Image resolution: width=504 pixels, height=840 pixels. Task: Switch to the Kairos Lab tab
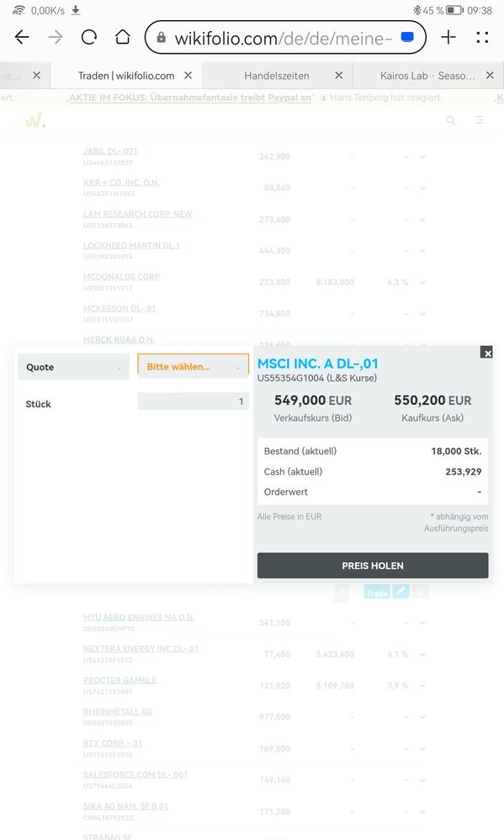427,76
